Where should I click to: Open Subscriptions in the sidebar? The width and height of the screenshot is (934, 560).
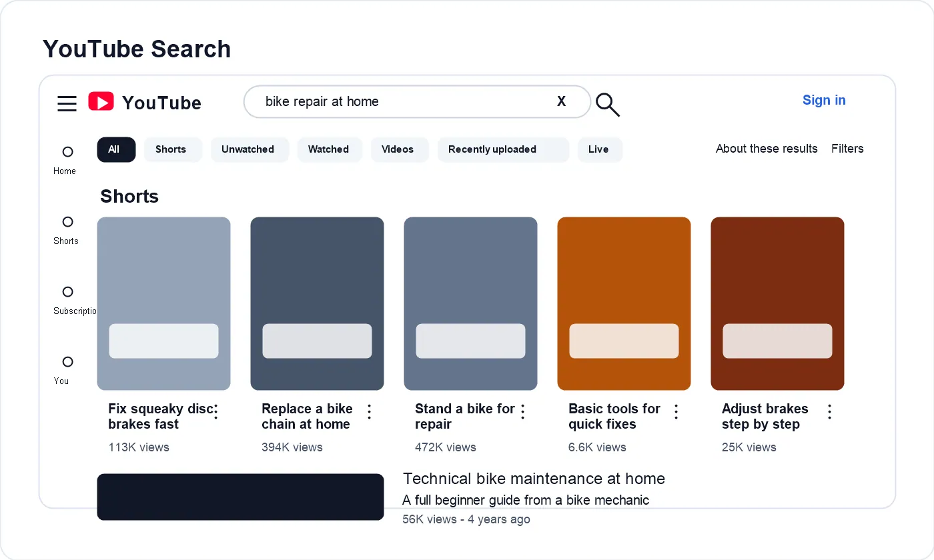[x=75, y=301]
